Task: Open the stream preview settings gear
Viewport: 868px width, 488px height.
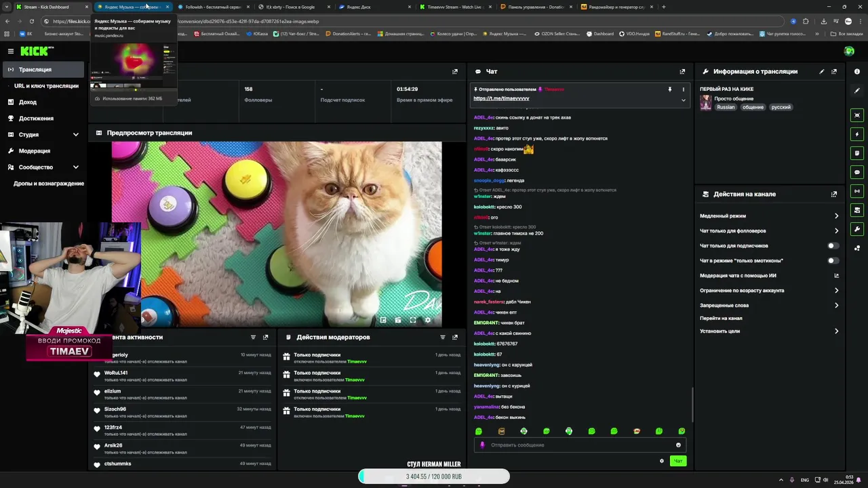Action: [427, 320]
